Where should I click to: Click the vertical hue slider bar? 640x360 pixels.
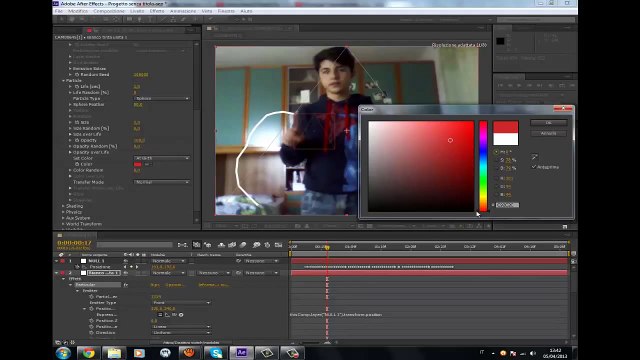click(x=483, y=166)
